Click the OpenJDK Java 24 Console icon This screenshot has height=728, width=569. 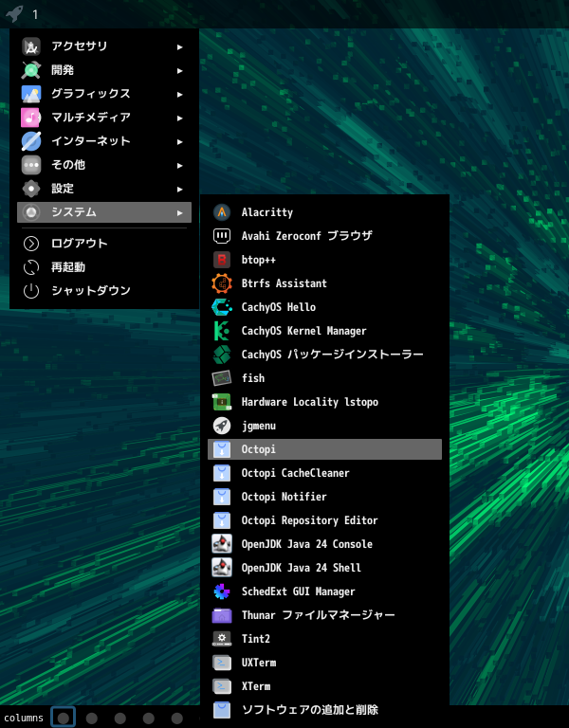pyautogui.click(x=222, y=544)
